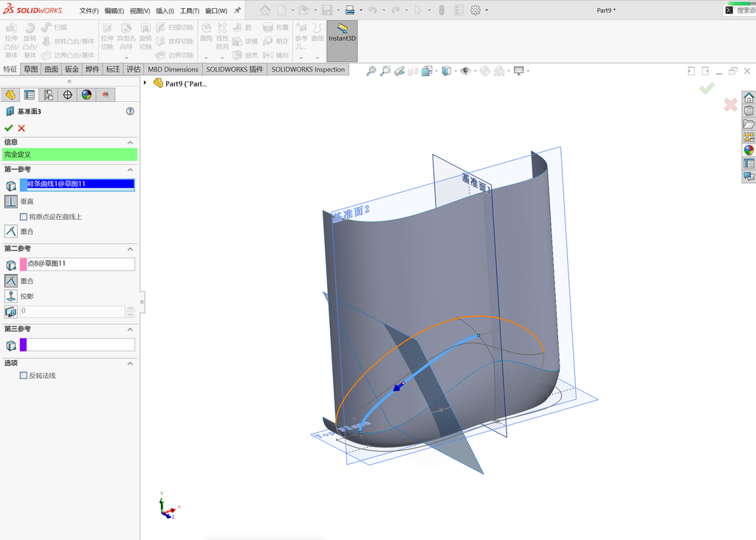Switch to the SOLIDWORKS Inspection tab
The width and height of the screenshot is (756, 540).
click(308, 69)
